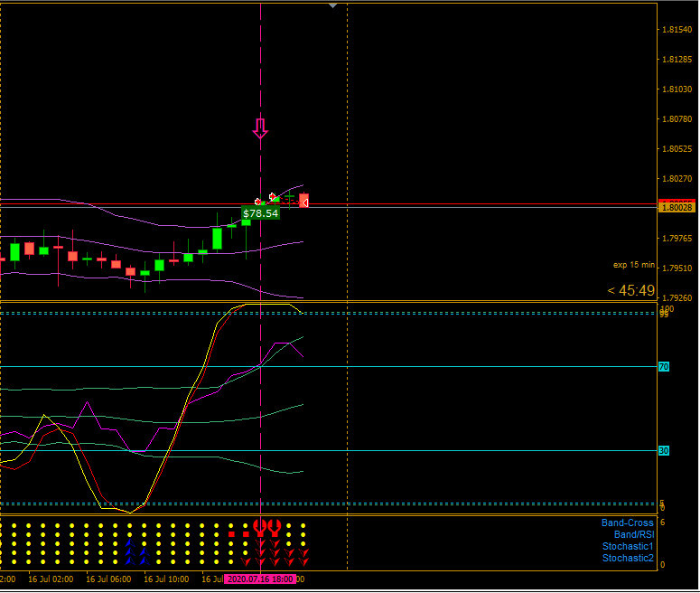Viewport: 700px width, 593px height.
Task: Click the last red candle on chart
Action: point(303,200)
